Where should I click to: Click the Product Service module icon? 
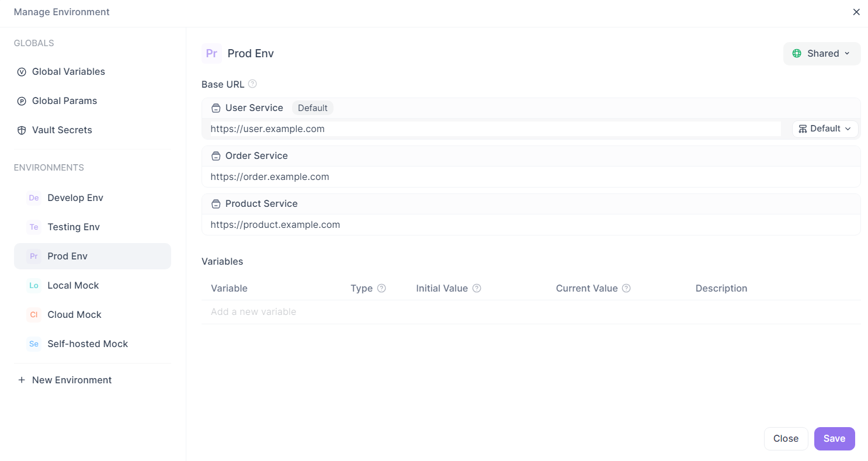pyautogui.click(x=216, y=204)
